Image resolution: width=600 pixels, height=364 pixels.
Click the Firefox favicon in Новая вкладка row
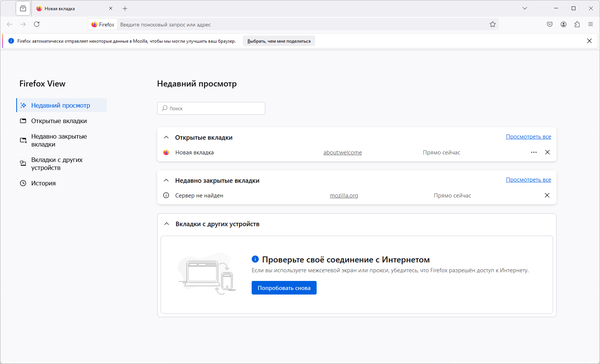click(x=166, y=153)
